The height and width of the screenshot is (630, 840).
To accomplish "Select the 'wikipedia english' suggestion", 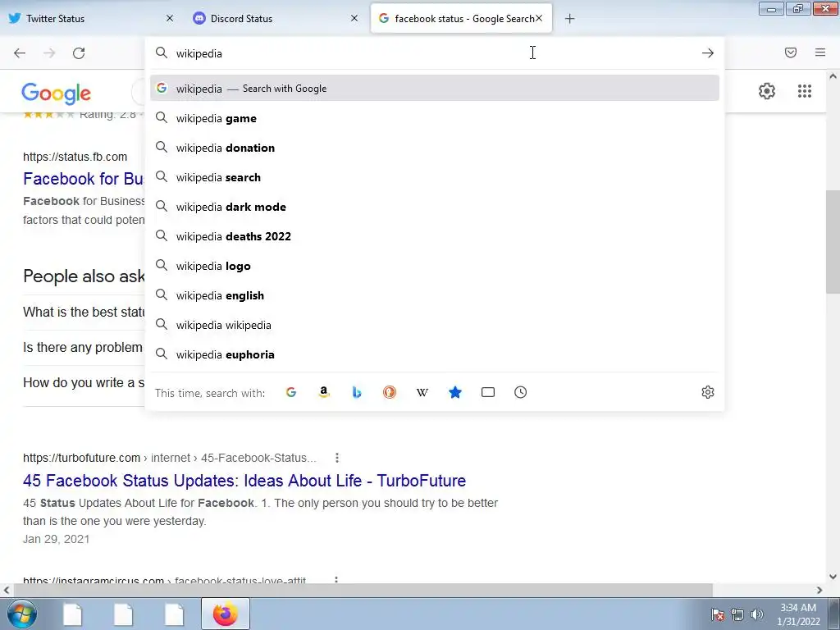I will point(435,295).
